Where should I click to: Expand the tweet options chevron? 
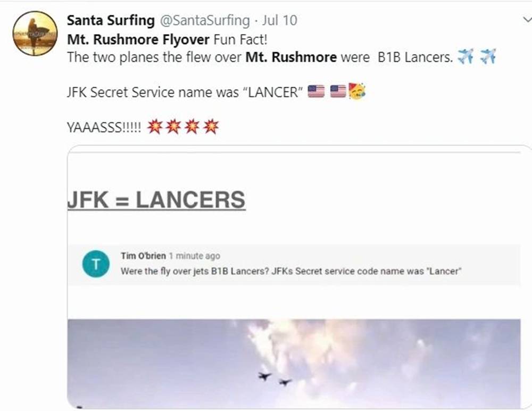(527, 20)
